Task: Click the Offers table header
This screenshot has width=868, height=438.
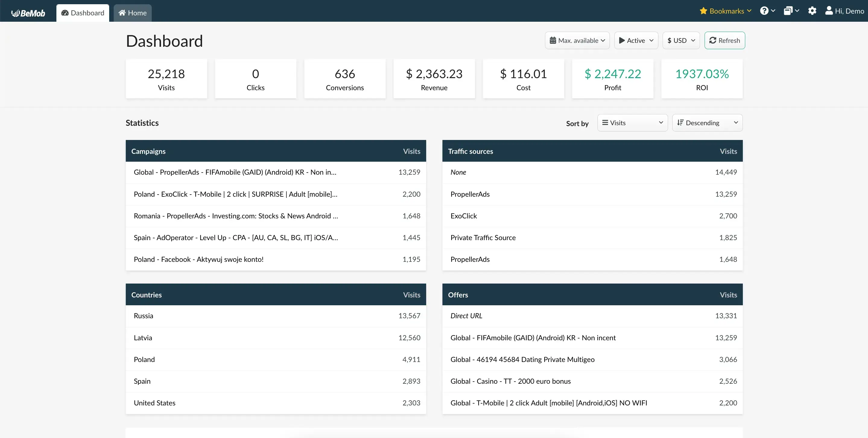Action: (x=593, y=294)
